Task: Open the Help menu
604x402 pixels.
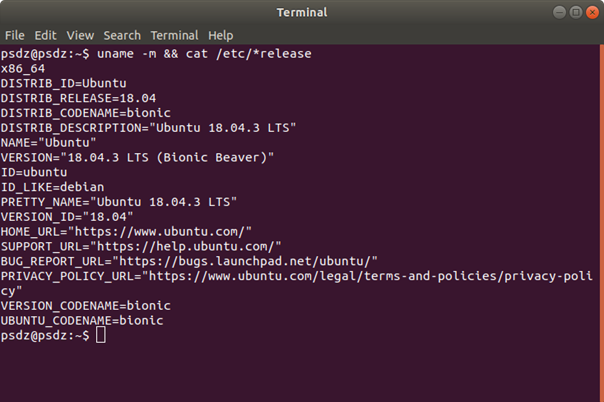Action: [221, 35]
